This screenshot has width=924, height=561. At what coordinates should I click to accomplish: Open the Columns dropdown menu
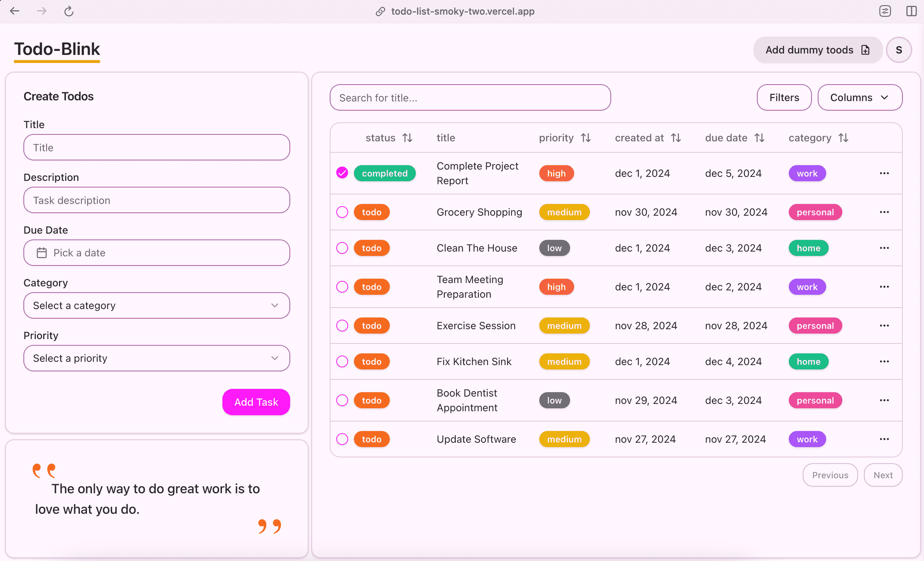click(x=860, y=97)
